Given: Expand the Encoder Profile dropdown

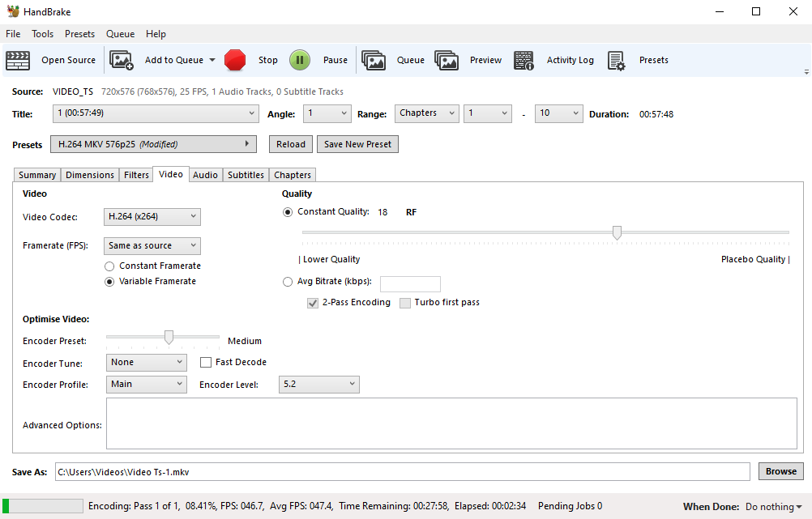Looking at the screenshot, I should pyautogui.click(x=147, y=385).
